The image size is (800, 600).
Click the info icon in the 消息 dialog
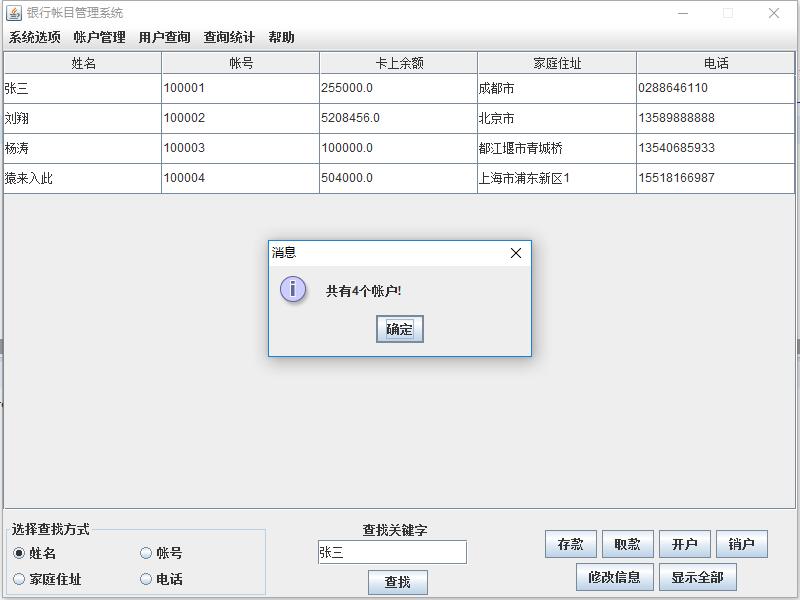291,291
